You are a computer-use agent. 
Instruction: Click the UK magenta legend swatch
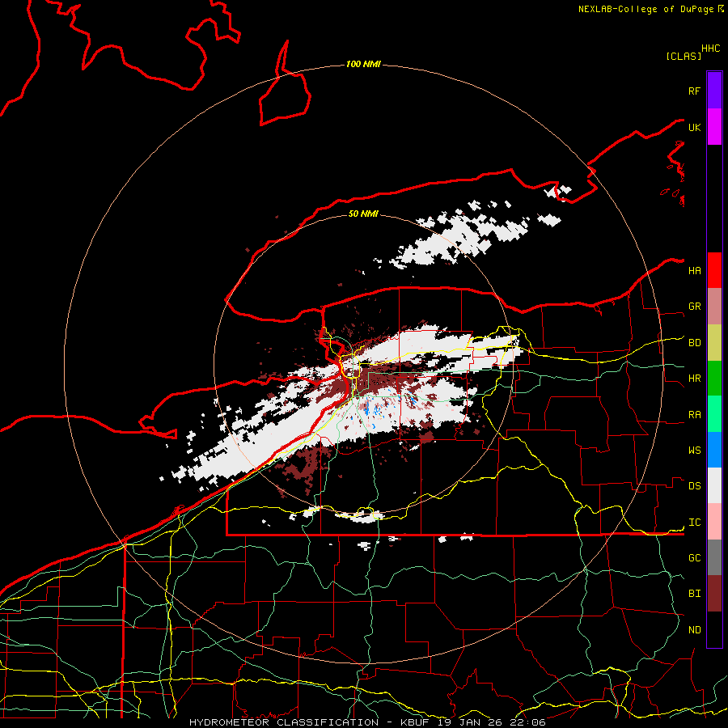point(714,127)
